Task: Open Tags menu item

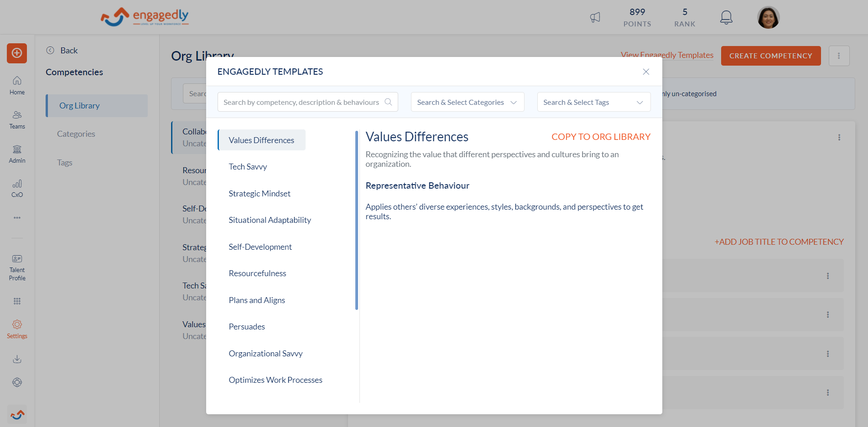Action: coord(65,163)
